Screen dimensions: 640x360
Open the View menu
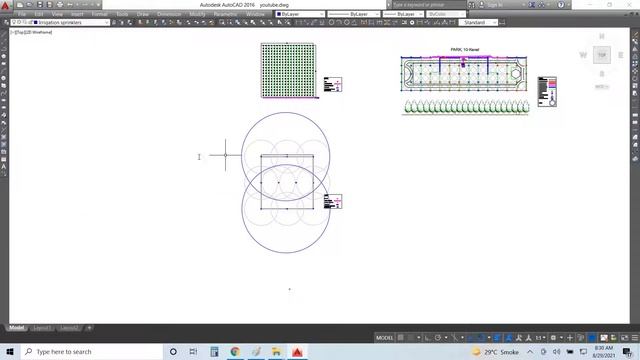(x=57, y=14)
